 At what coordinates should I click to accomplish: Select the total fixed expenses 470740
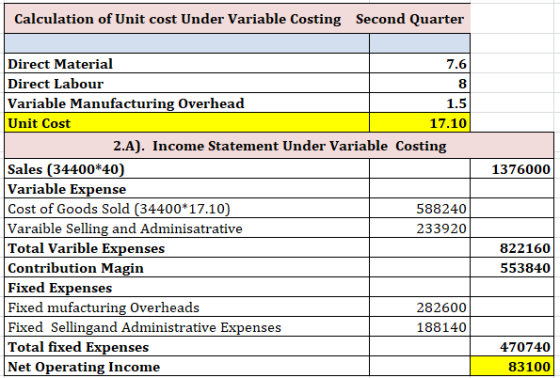click(512, 347)
